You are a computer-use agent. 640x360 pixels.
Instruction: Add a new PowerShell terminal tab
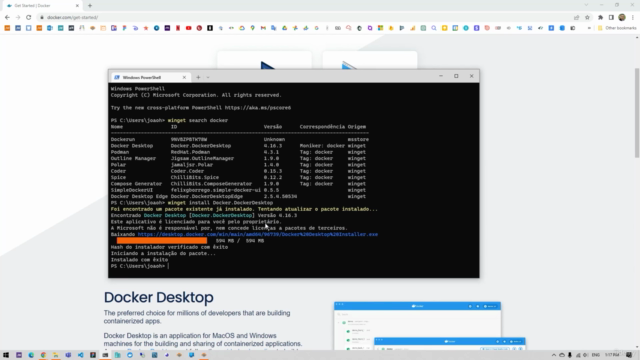(198, 77)
